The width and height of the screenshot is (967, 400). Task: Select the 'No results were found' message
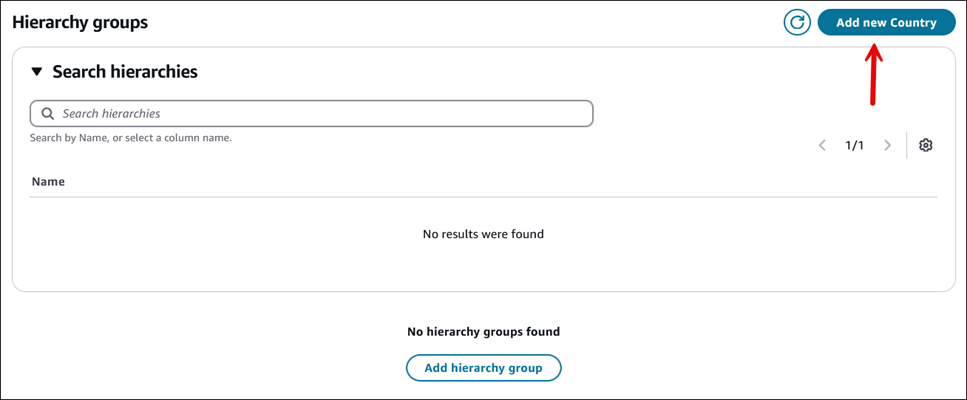click(483, 234)
